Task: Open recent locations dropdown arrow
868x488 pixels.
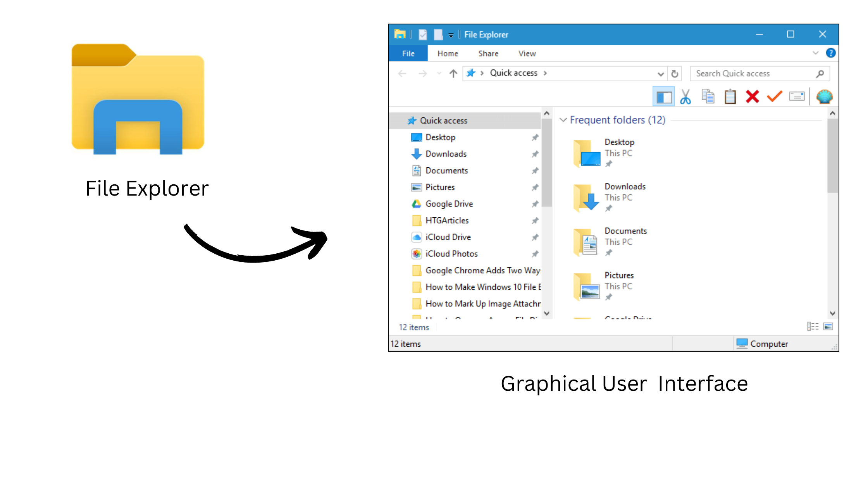Action: tap(439, 73)
